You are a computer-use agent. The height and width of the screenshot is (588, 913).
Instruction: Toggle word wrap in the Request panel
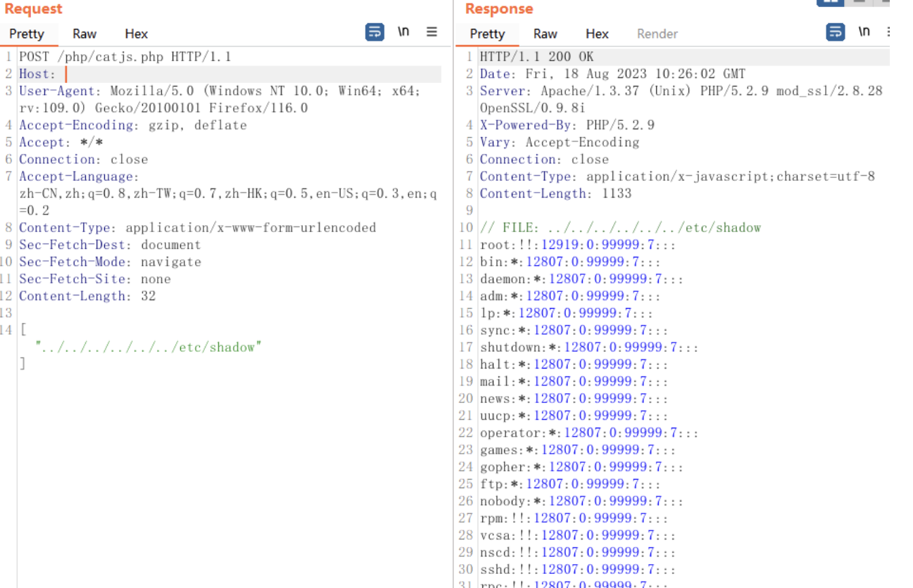pyautogui.click(x=374, y=32)
